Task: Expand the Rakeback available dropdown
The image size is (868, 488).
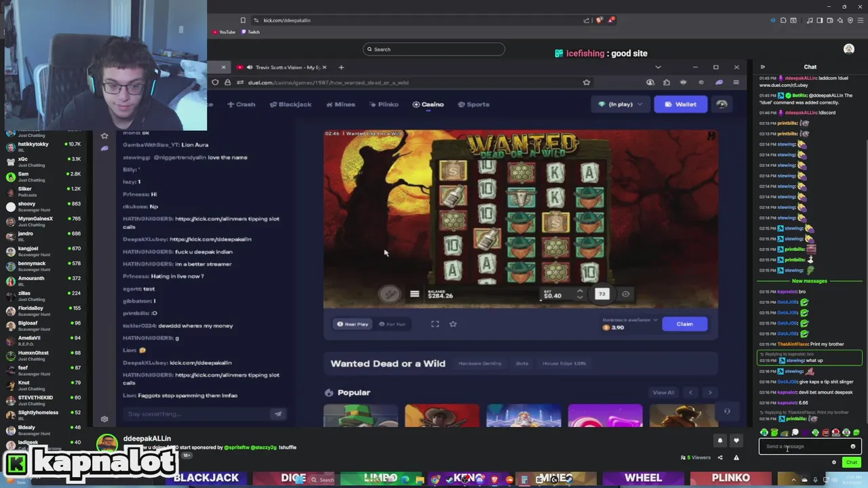Action: point(630,319)
